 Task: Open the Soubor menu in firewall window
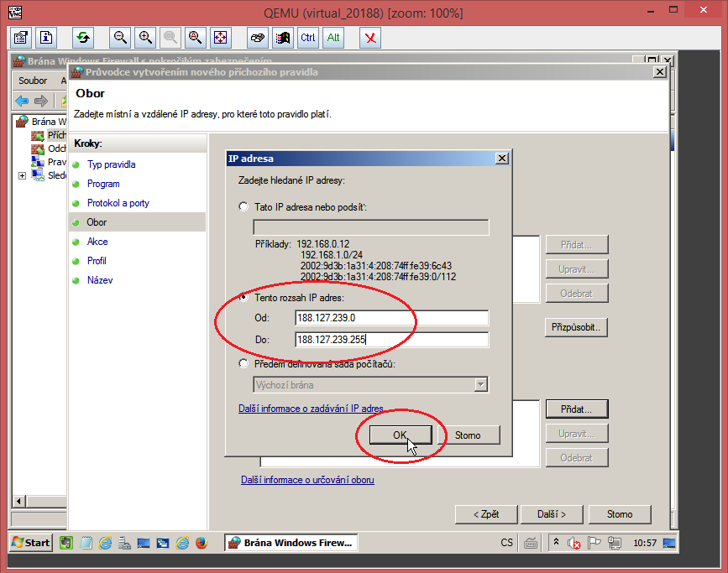(x=33, y=81)
